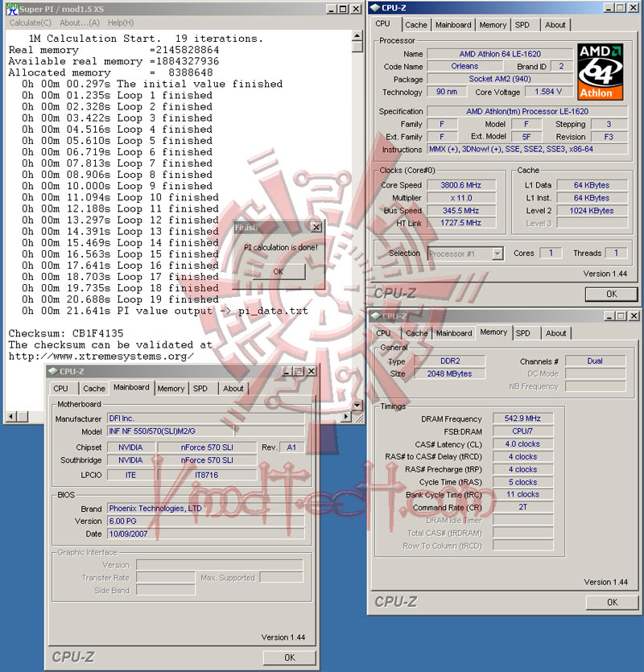The height and width of the screenshot is (672, 644).
Task: Select Memory tab in the Mainboard CPU-Z window
Action: 171,388
